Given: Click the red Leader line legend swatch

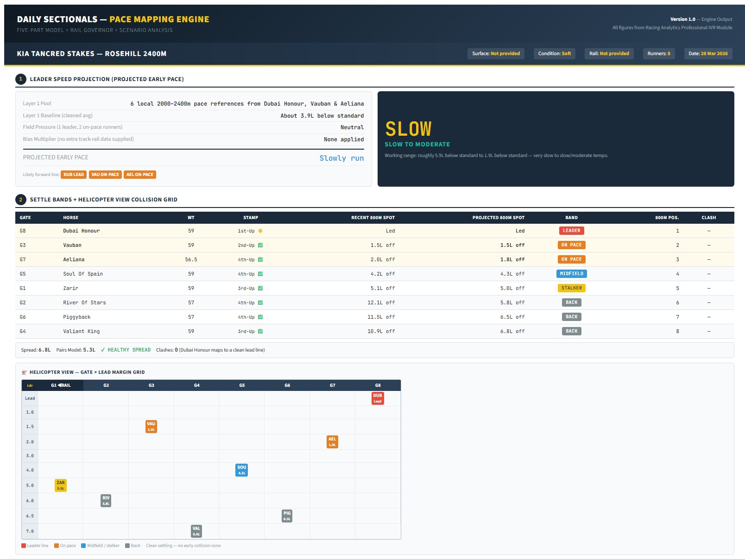Looking at the screenshot, I should pyautogui.click(x=24, y=546).
